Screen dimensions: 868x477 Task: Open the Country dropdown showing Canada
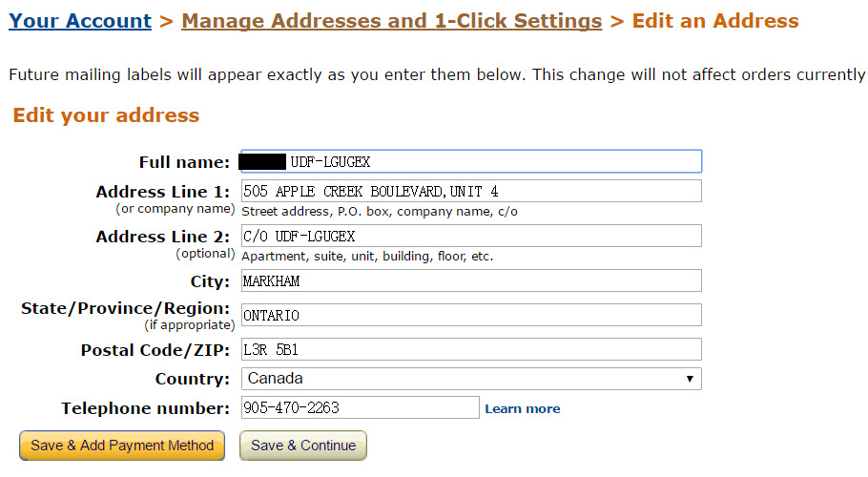471,379
